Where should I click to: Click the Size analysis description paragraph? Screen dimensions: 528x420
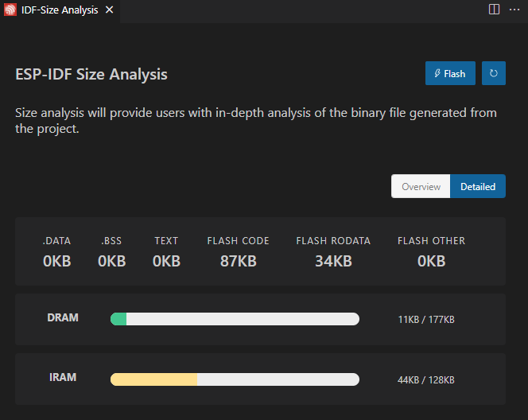pos(256,121)
